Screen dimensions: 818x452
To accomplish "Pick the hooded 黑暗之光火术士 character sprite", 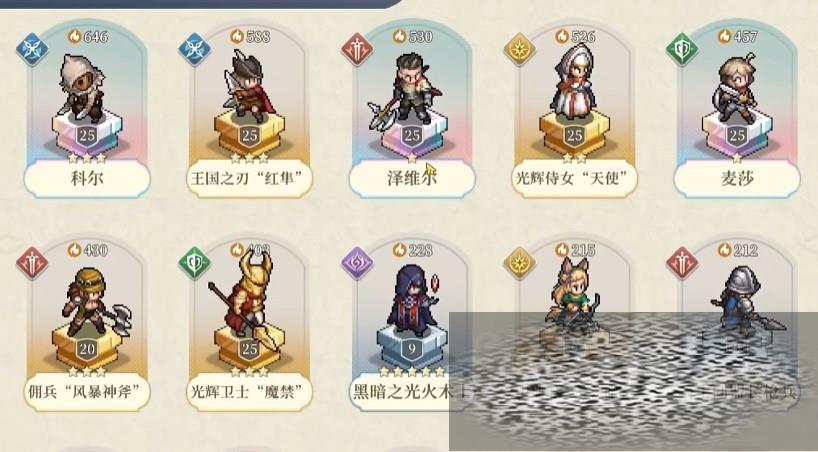I will 412,300.
